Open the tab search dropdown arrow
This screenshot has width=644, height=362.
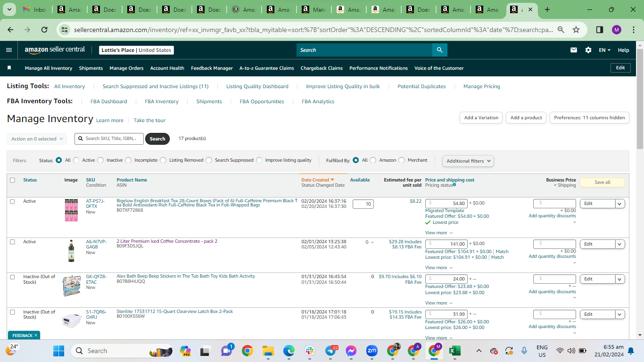[10, 9]
